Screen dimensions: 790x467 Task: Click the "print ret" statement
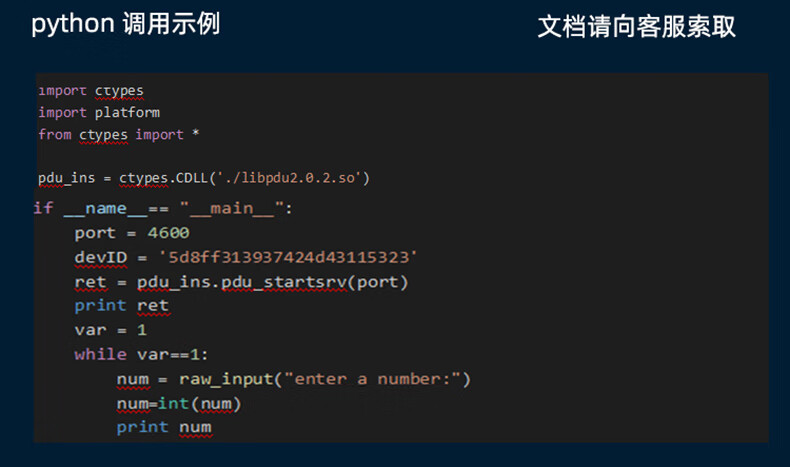coord(122,305)
